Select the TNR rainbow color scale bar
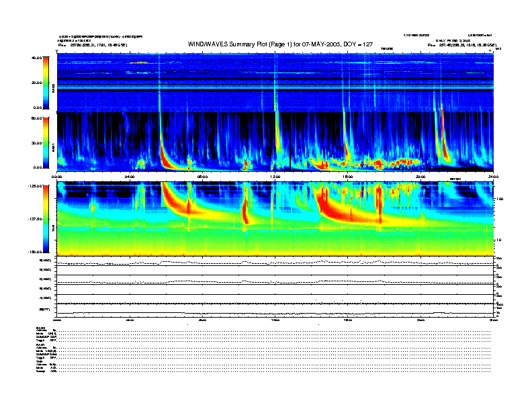 (x=46, y=219)
